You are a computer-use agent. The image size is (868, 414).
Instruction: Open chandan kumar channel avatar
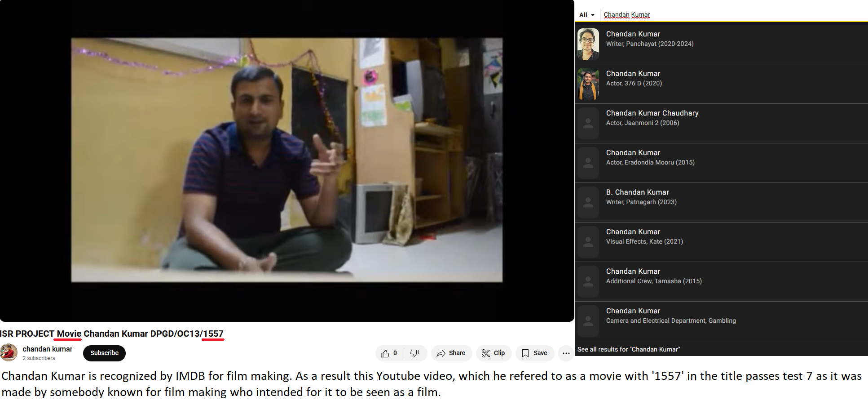pyautogui.click(x=9, y=352)
